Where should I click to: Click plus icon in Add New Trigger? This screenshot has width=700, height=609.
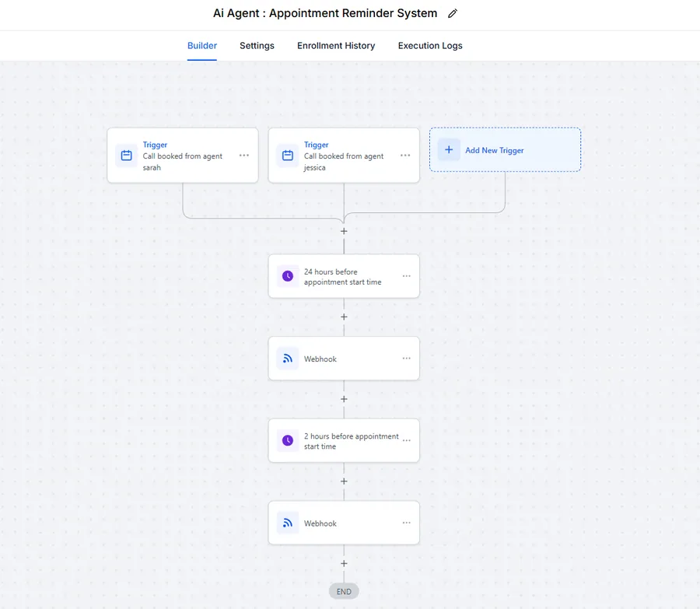point(449,149)
